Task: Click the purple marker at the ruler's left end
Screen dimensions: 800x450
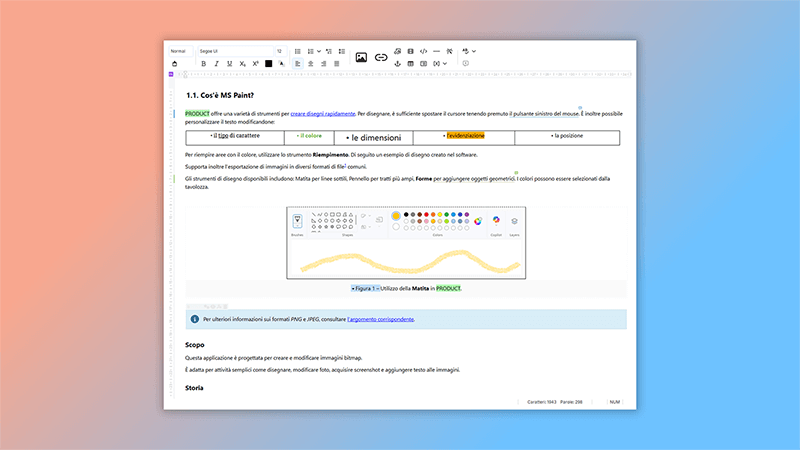Action: click(x=171, y=74)
